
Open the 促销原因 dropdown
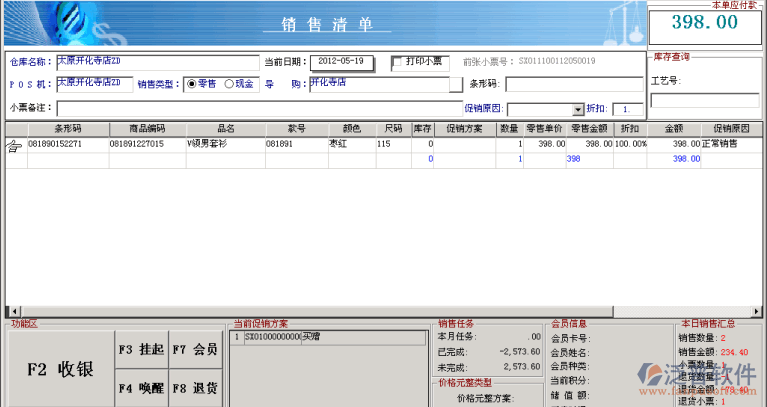click(x=578, y=110)
